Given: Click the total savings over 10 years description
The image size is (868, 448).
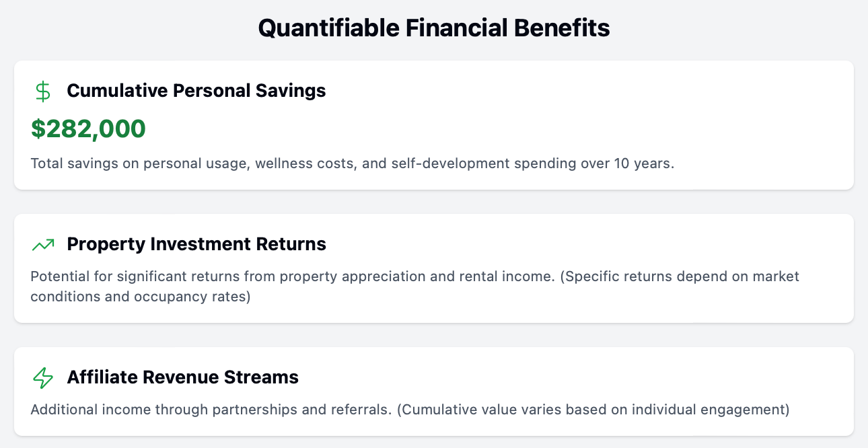Looking at the screenshot, I should point(353,163).
